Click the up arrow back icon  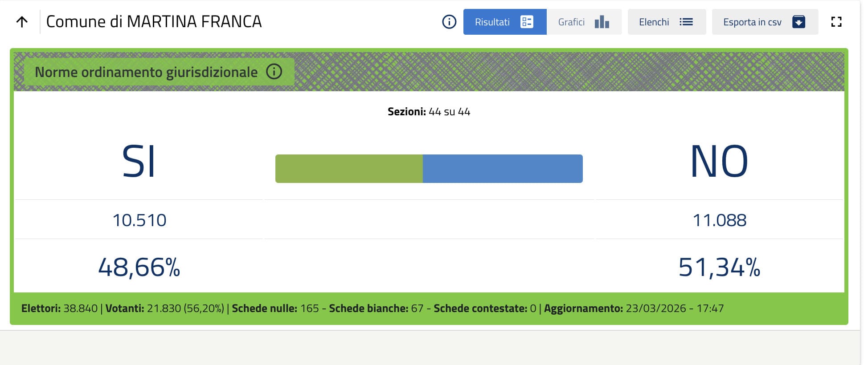tap(22, 22)
